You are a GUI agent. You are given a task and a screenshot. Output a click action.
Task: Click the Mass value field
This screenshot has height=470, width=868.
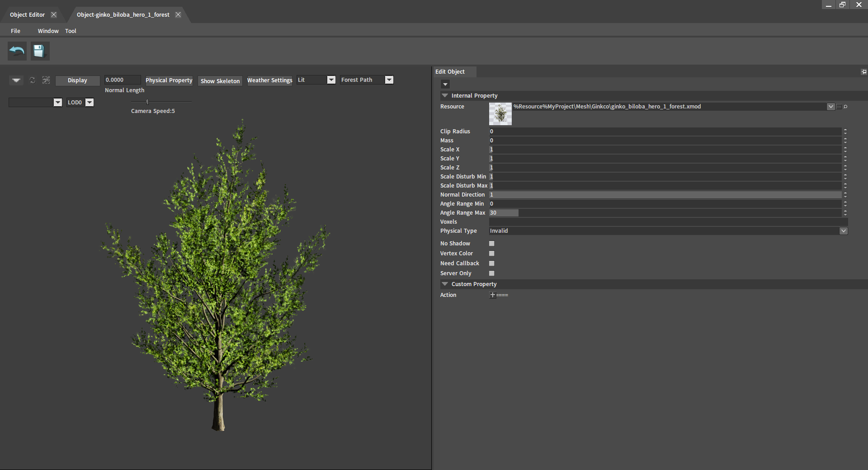pyautogui.click(x=665, y=141)
